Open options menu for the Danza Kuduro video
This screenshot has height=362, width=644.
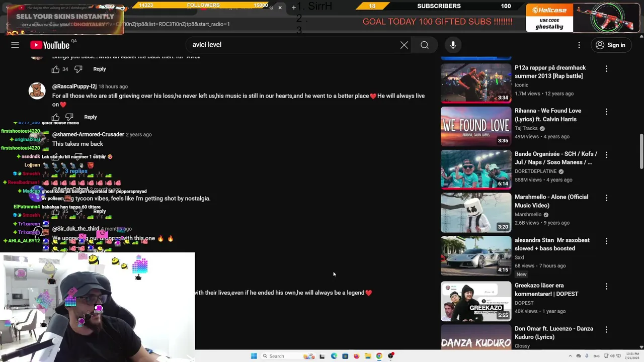pyautogui.click(x=606, y=330)
